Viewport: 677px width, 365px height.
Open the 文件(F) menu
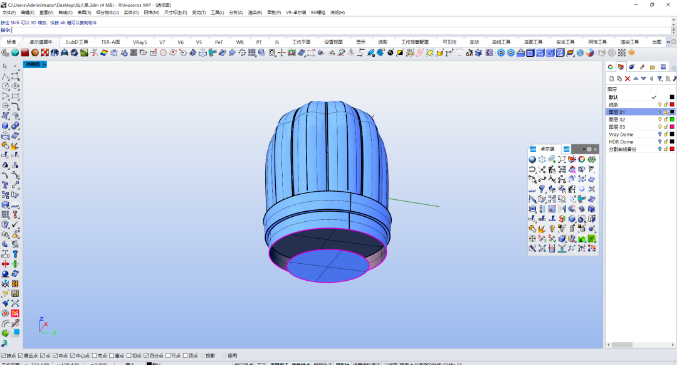9,13
